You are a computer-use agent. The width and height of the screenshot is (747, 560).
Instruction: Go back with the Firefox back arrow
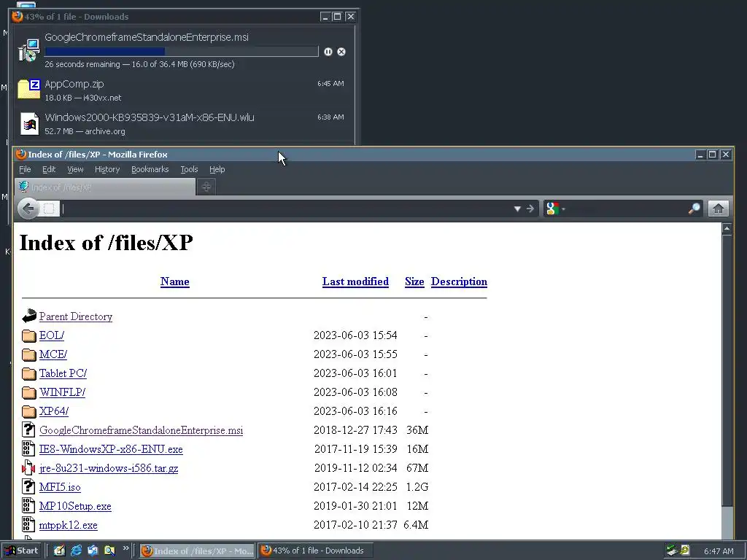(x=28, y=208)
